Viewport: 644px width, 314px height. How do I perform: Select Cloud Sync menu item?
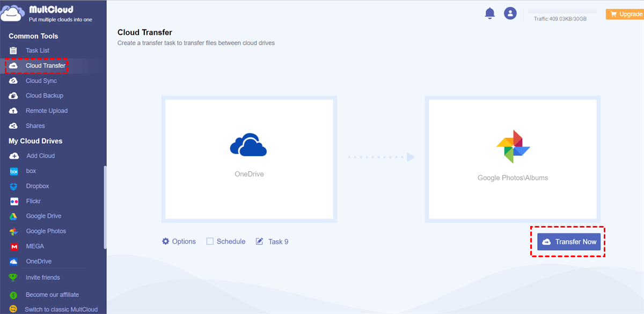[x=41, y=81]
